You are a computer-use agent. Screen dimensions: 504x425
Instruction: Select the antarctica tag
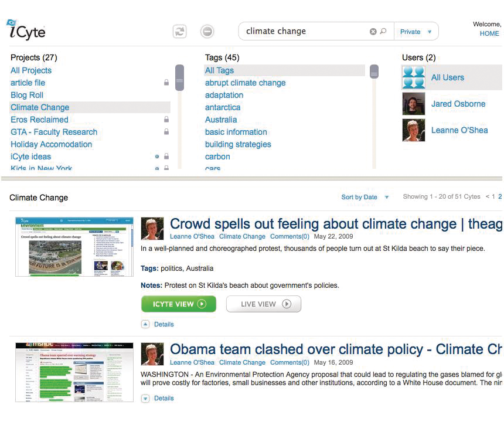tap(223, 107)
